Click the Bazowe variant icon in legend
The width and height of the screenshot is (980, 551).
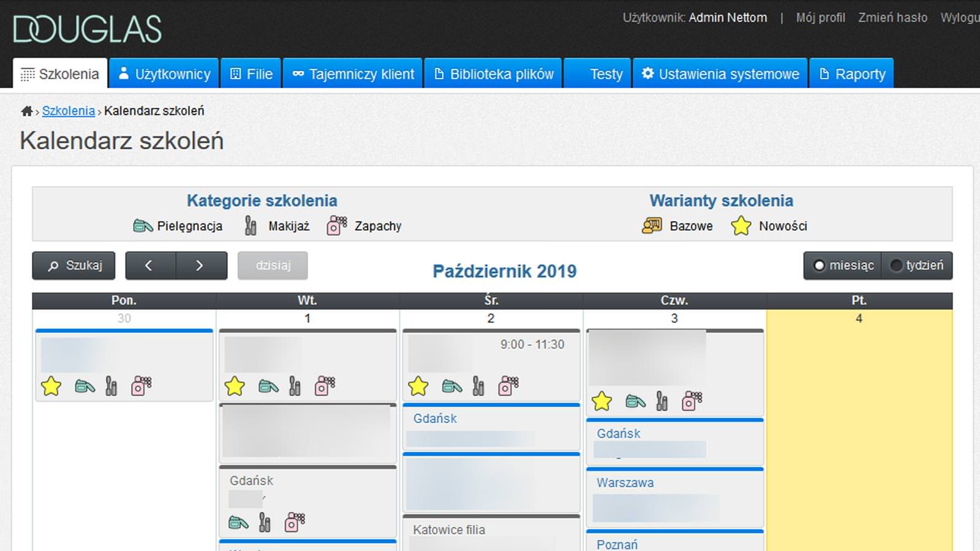(x=652, y=226)
